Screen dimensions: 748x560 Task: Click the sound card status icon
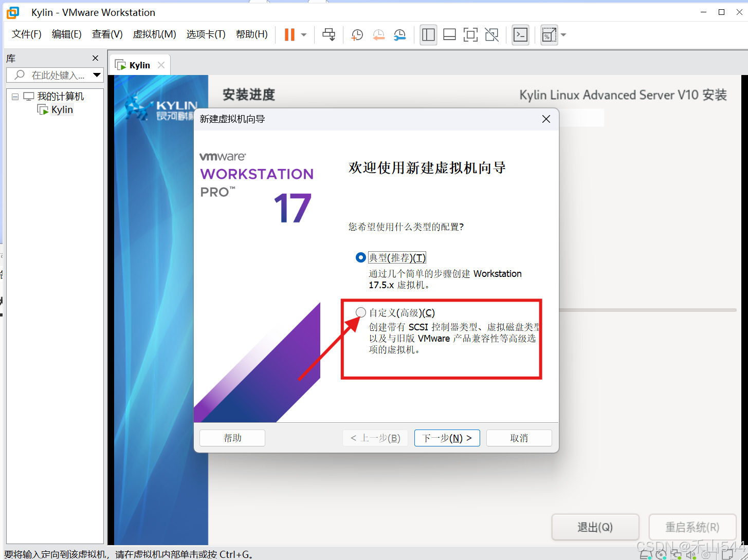click(691, 554)
